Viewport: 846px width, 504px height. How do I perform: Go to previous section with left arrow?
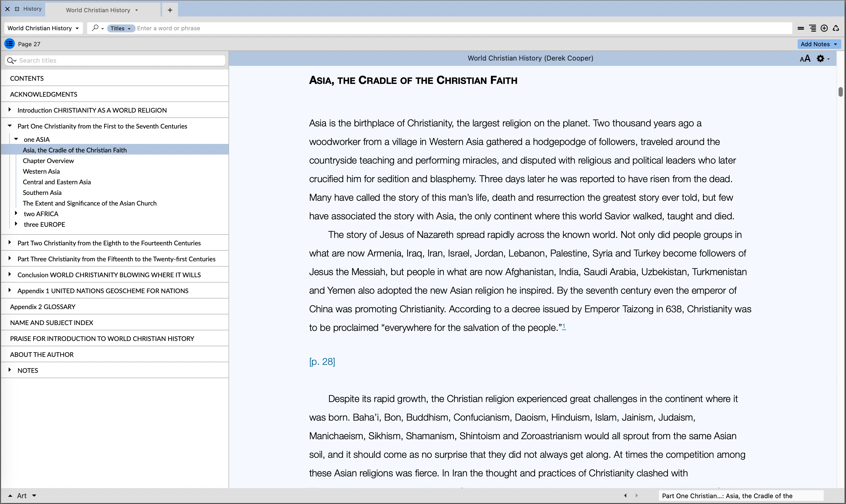click(x=625, y=496)
